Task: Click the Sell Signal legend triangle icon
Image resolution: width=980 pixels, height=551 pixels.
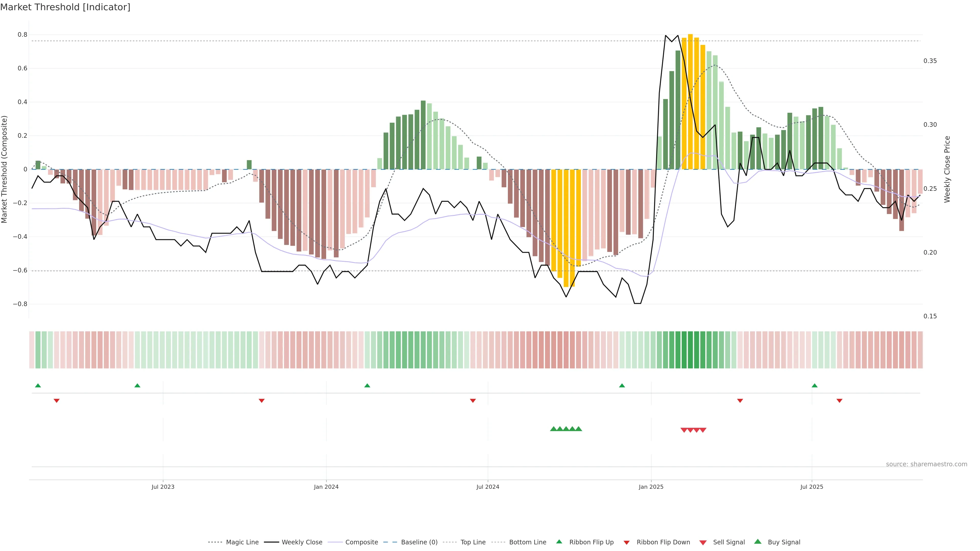Action: (703, 543)
